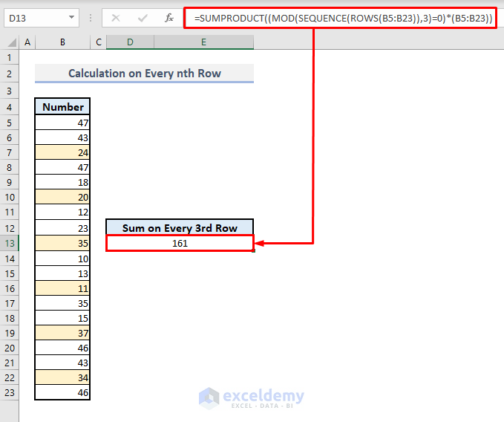The height and width of the screenshot is (422, 504).
Task: Select cell with value 12
Action: [62, 212]
